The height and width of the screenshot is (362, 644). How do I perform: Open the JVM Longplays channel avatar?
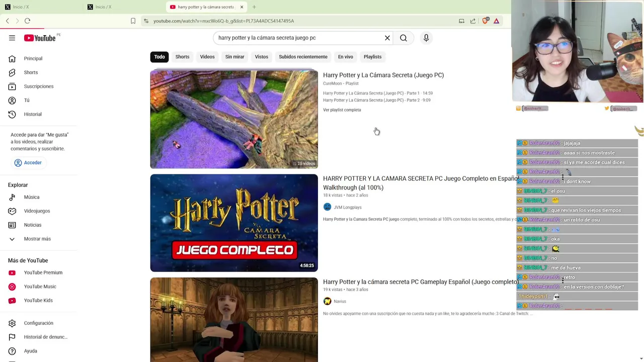click(328, 207)
